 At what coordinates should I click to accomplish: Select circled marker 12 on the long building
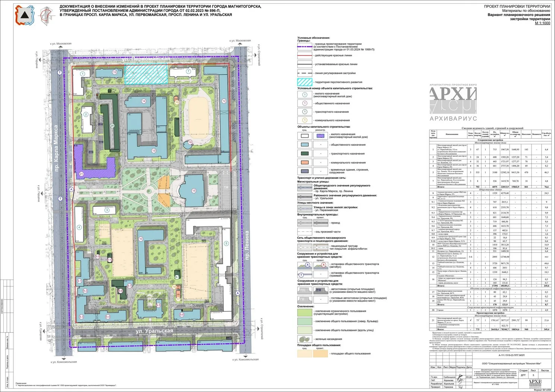224,101
